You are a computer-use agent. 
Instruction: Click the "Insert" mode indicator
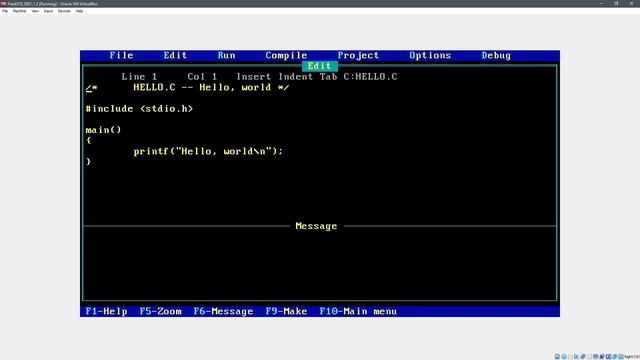[x=253, y=77]
